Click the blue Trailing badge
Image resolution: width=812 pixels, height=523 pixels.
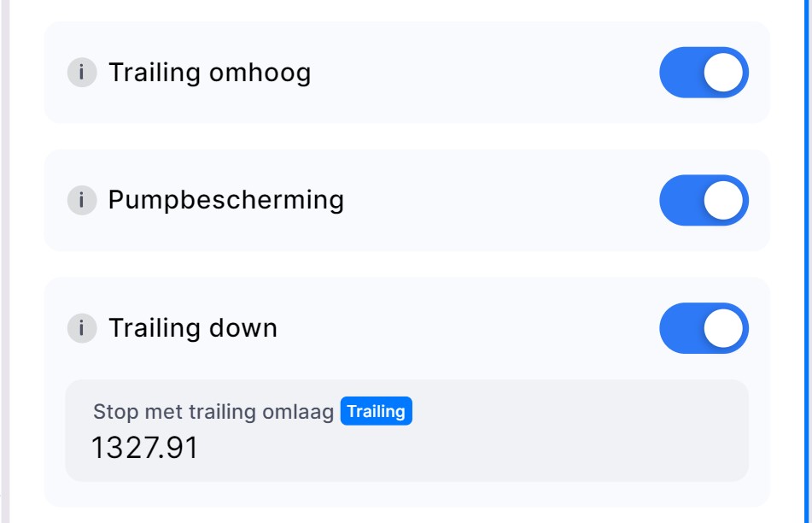click(376, 411)
